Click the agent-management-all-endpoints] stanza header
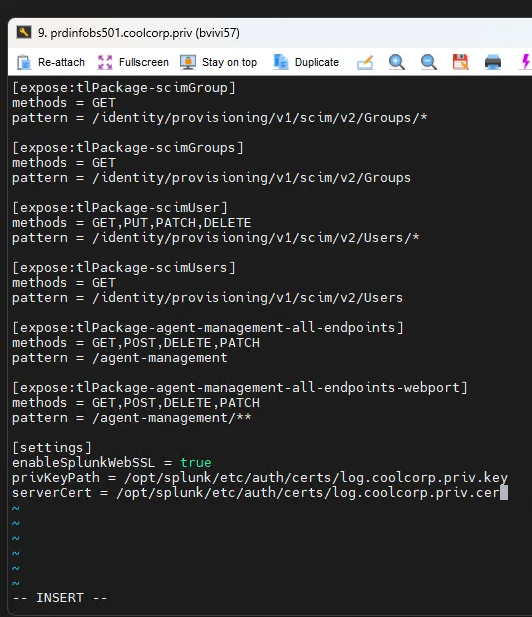 (208, 327)
